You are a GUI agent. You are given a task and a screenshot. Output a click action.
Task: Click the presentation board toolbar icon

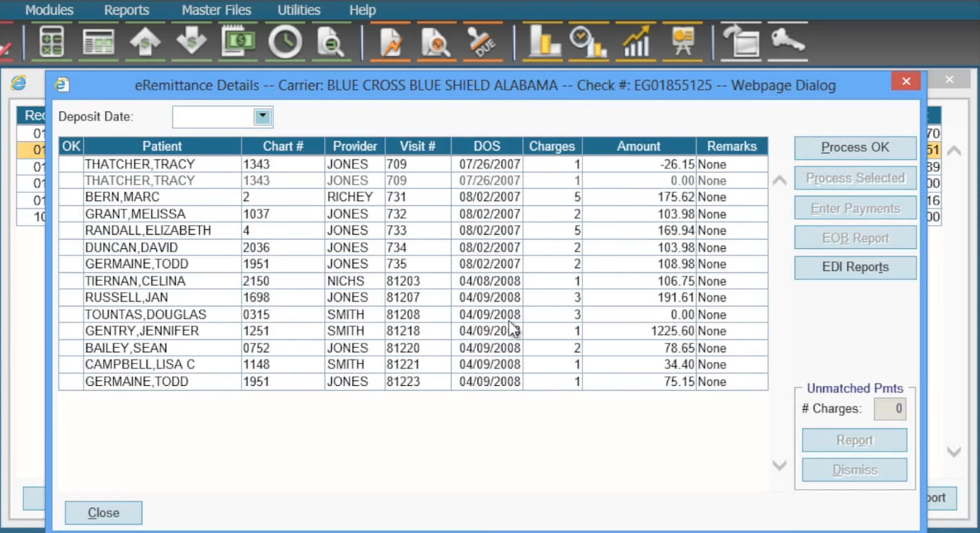(682, 43)
